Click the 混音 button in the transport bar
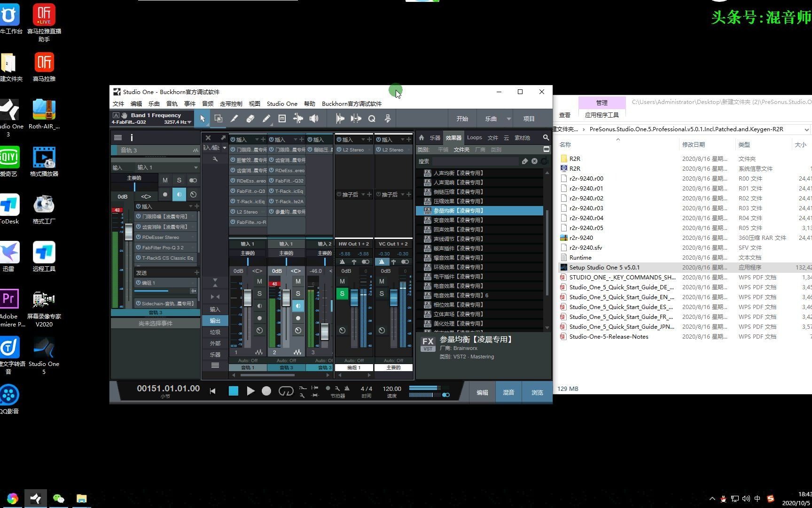The height and width of the screenshot is (508, 812). coord(508,392)
